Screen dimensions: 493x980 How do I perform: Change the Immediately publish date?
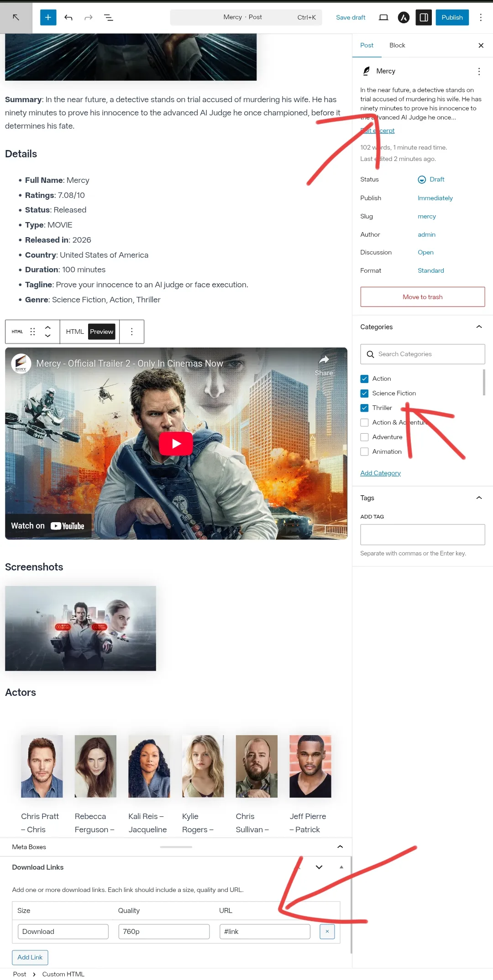[435, 198]
